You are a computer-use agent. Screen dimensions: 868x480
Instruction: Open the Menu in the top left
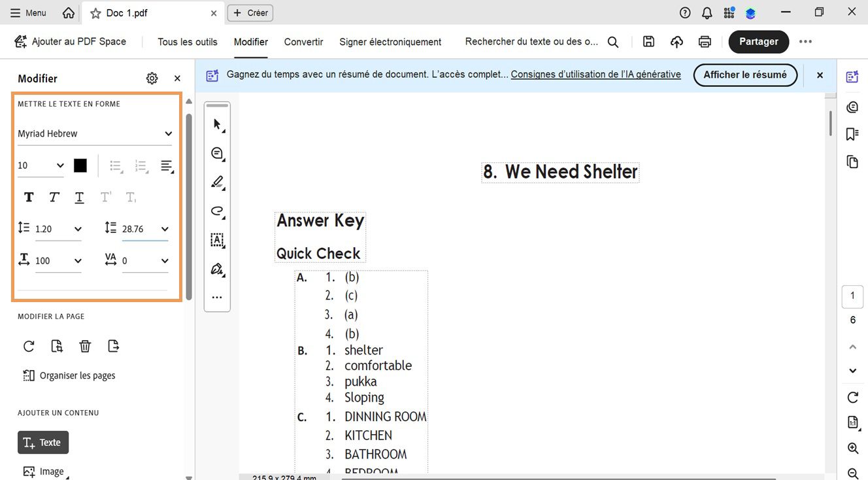pos(27,12)
